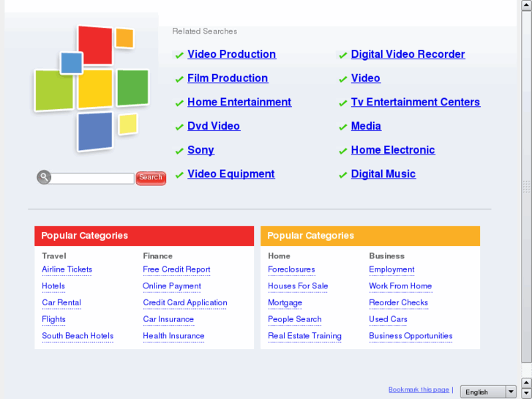The image size is (532, 399).
Task: Click the checkmark beside Film Production
Action: tap(179, 79)
